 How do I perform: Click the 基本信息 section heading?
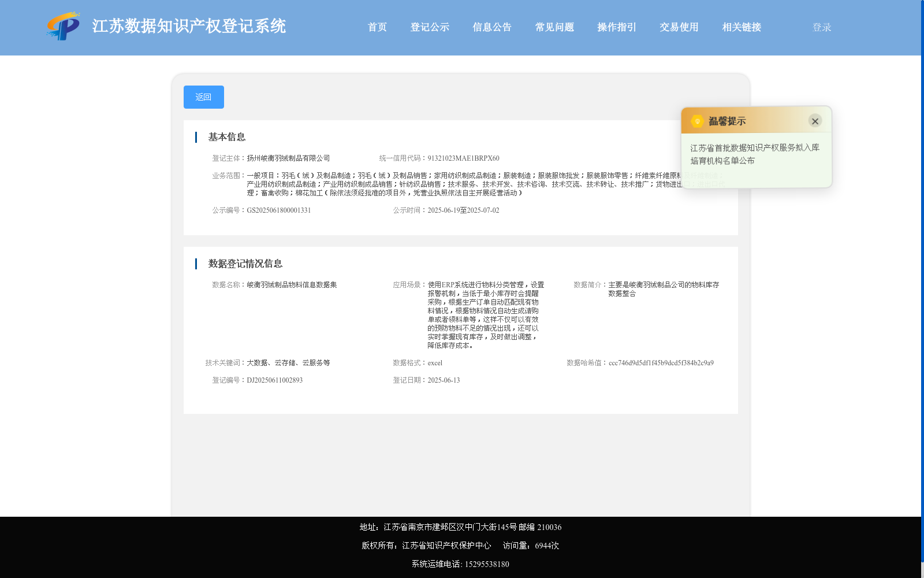click(227, 137)
